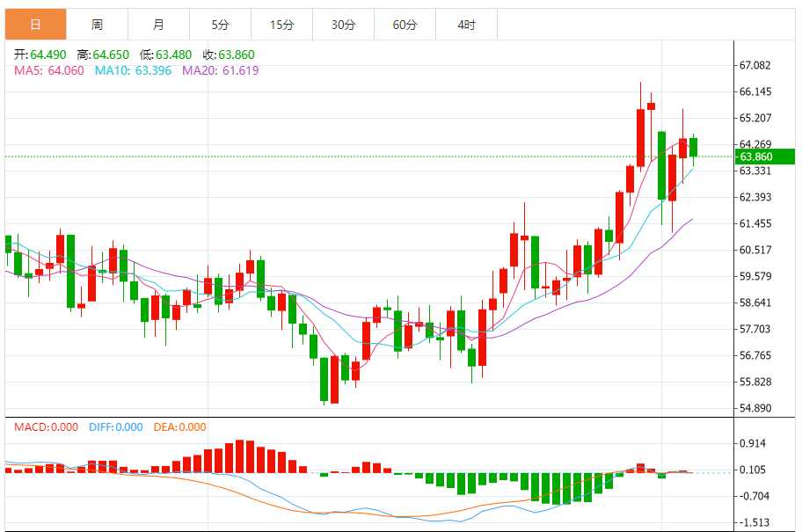Click the MA20: 61.619 indicator label
Image resolution: width=802 pixels, height=532 pixels.
[221, 70]
